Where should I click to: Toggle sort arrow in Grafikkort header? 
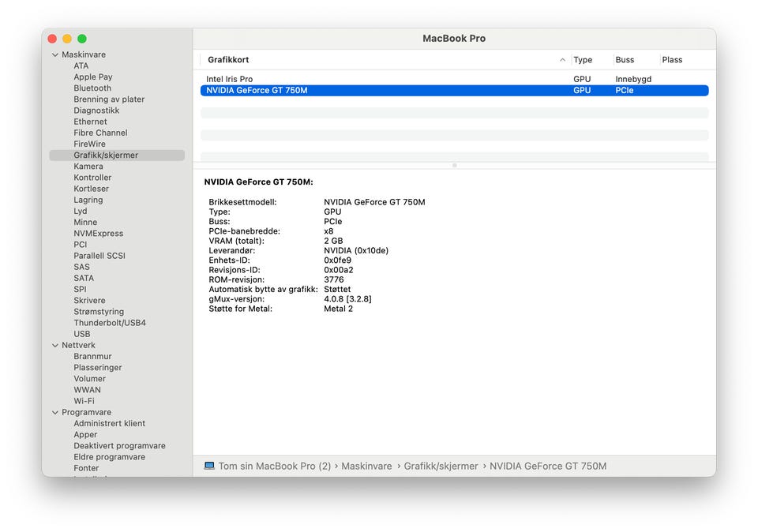click(x=562, y=60)
